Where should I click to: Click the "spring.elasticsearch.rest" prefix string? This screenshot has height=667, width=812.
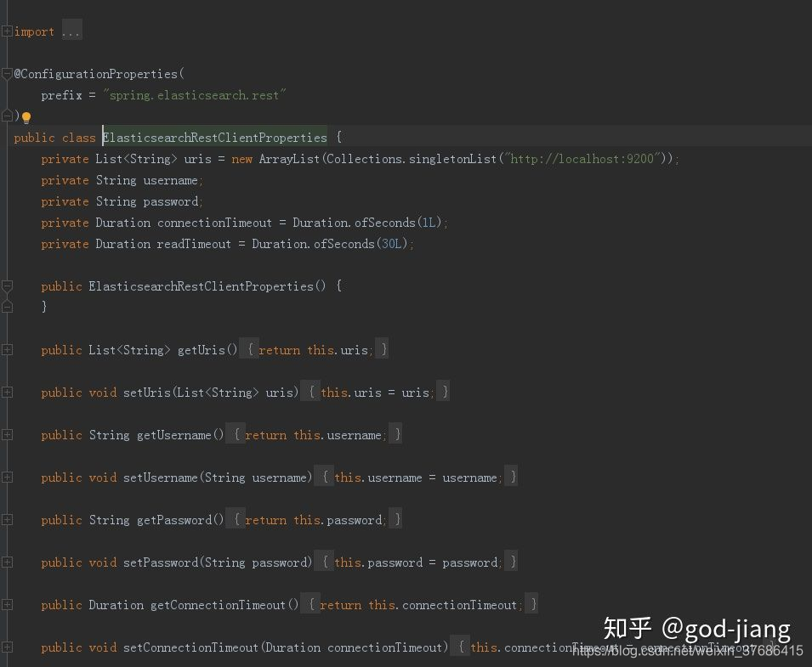pos(194,95)
